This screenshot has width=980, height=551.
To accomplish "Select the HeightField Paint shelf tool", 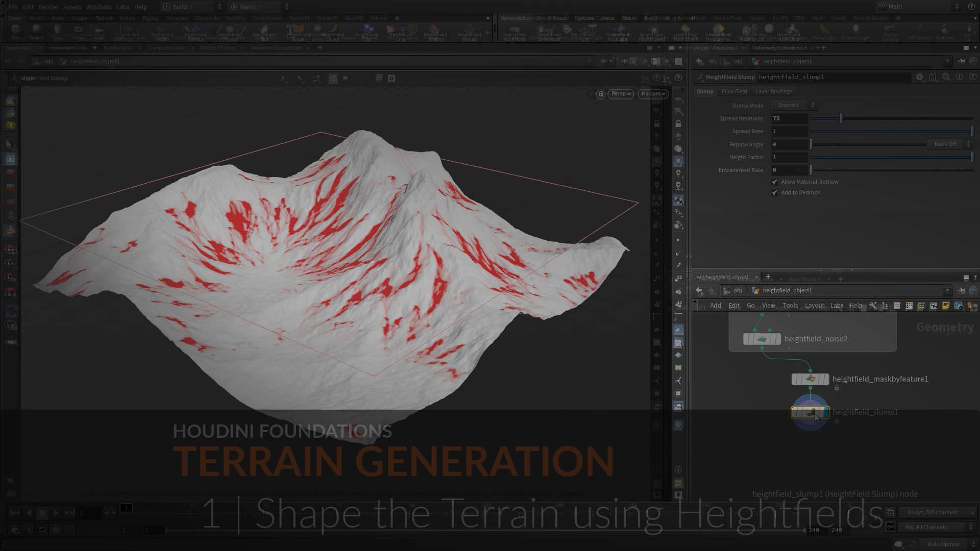I will point(582,32).
